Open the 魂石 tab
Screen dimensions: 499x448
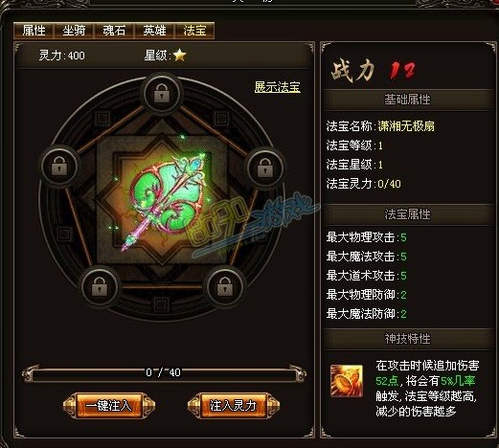pyautogui.click(x=114, y=31)
